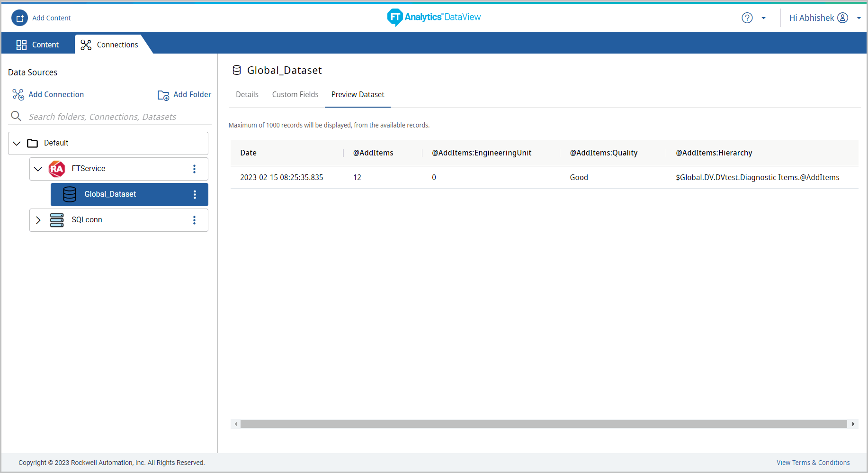Click the user profile avatar icon
The height and width of the screenshot is (473, 868).
click(x=842, y=18)
